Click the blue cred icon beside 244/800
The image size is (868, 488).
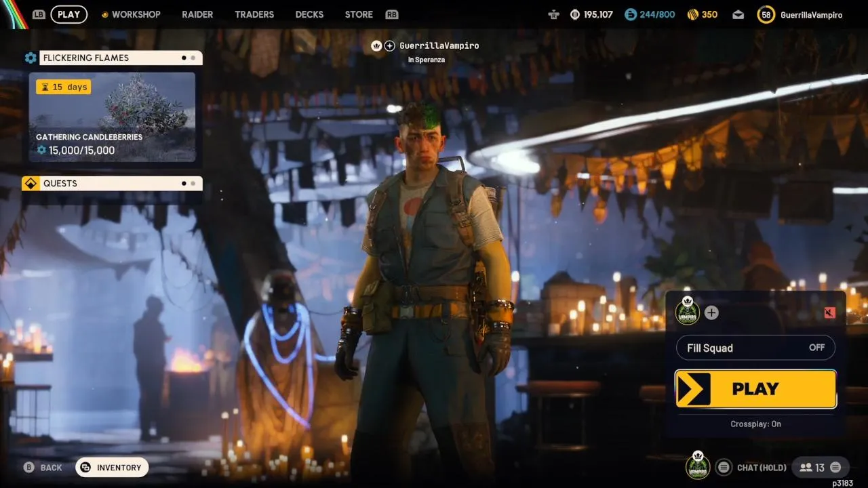631,14
